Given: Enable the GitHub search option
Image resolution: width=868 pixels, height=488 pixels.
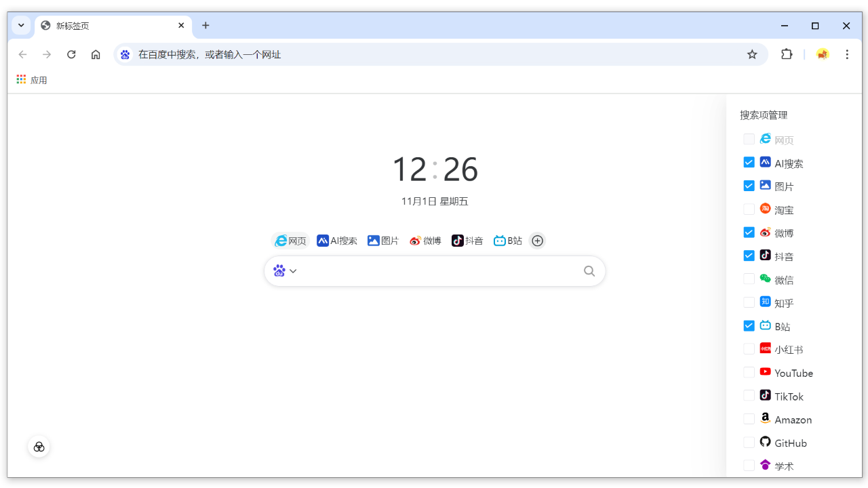Looking at the screenshot, I should (749, 442).
